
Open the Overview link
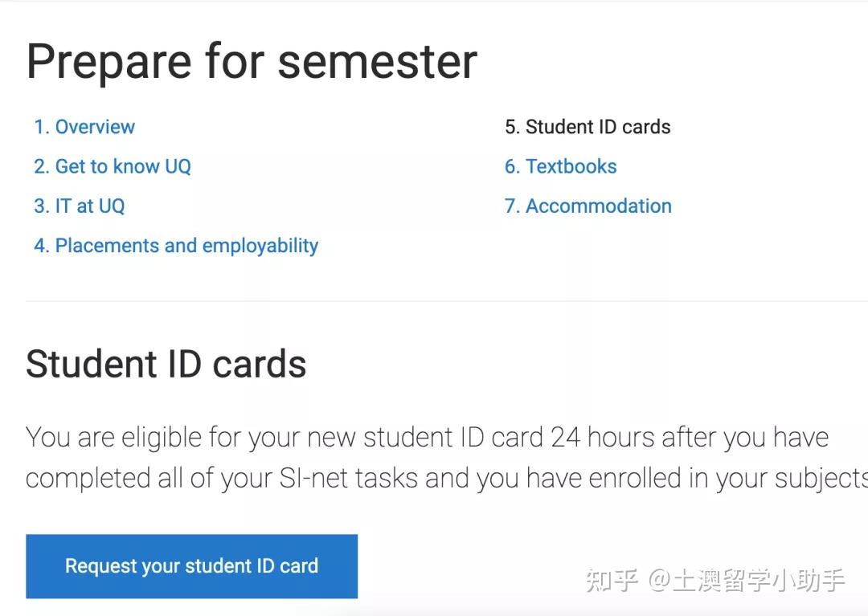[x=95, y=126]
